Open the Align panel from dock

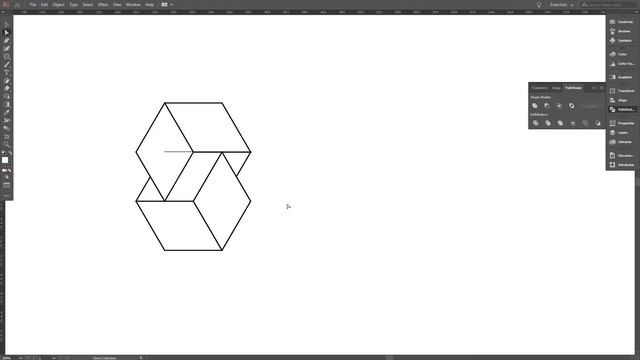coord(621,100)
